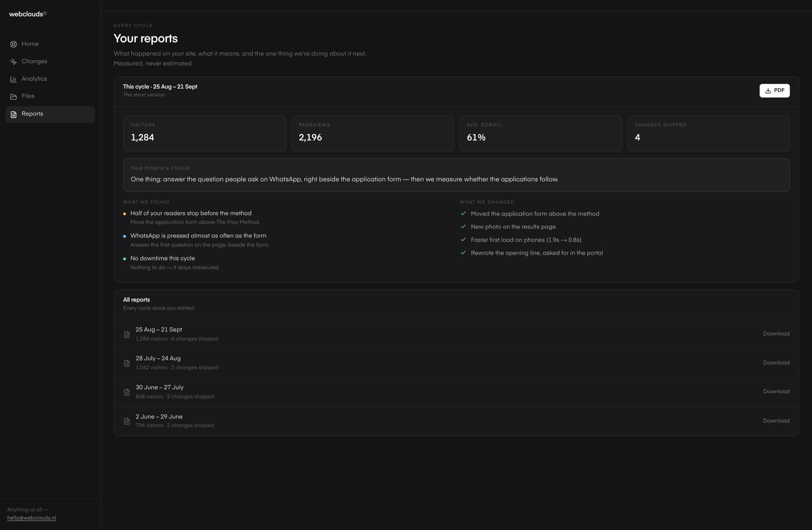Click green dot beside 'No downtime this cycle'
This screenshot has width=812, height=530.
click(124, 259)
